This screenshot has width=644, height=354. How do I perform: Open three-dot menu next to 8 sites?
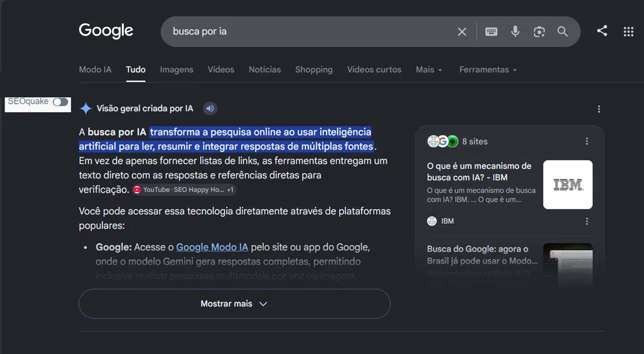coord(587,141)
